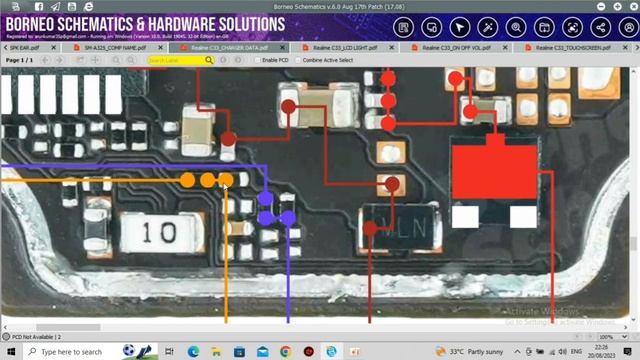Screen dimensions: 640x360
Task: Click second round icon after search field
Action: [238, 60]
